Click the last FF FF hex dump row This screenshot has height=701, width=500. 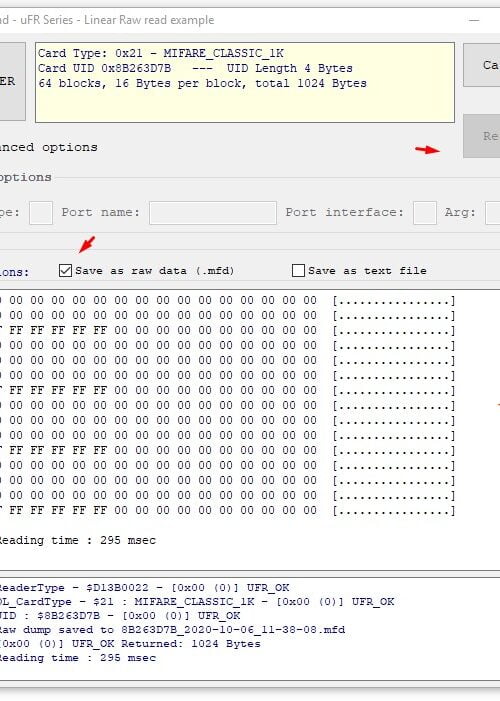click(x=227, y=510)
